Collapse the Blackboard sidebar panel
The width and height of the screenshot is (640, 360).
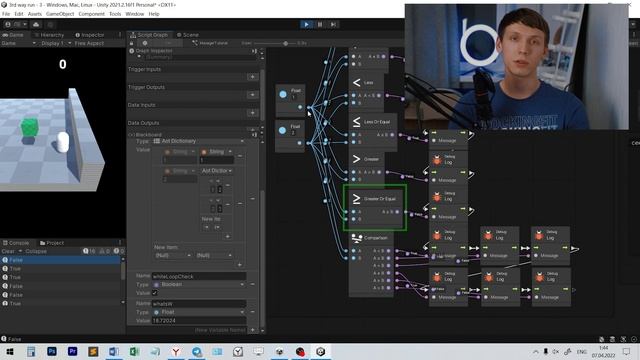[x=254, y=134]
